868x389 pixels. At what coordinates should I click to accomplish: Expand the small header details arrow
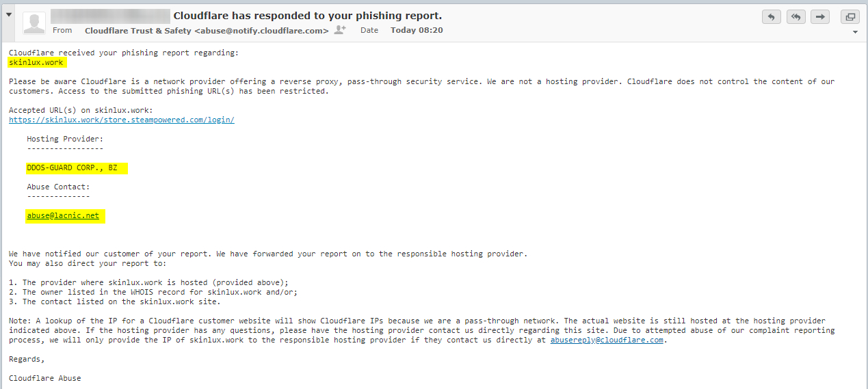(855, 32)
